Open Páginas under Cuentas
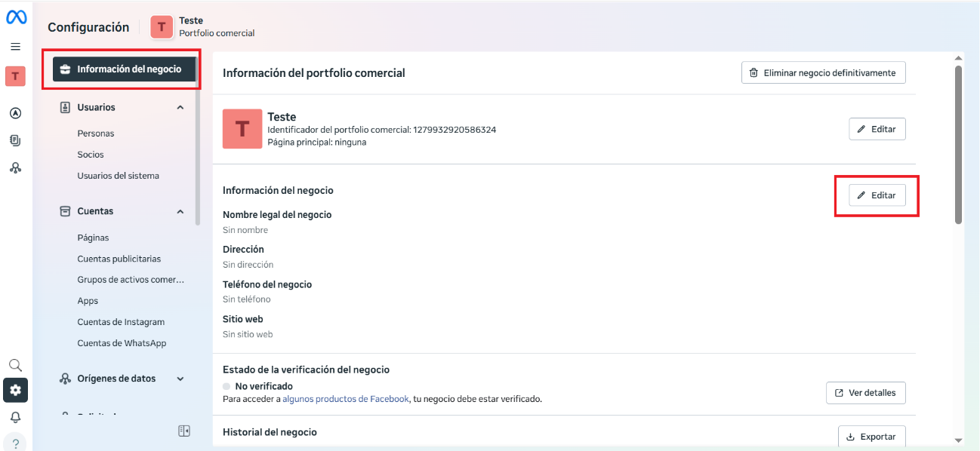Viewport: 980px width, 451px height. [93, 238]
